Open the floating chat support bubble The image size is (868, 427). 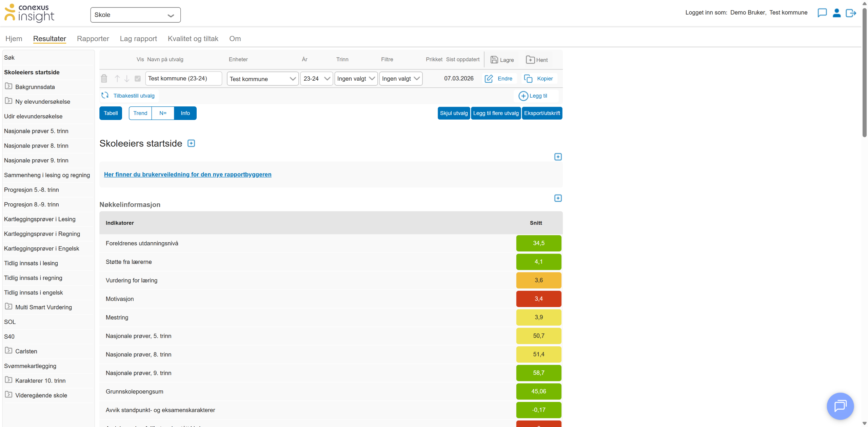click(x=840, y=406)
